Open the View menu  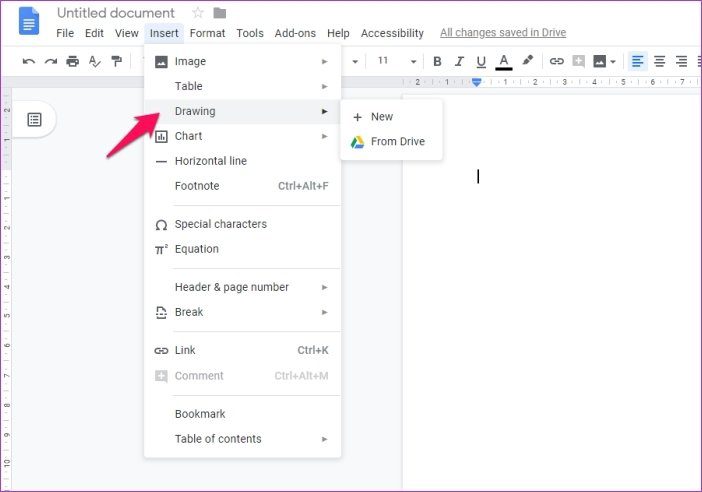127,33
